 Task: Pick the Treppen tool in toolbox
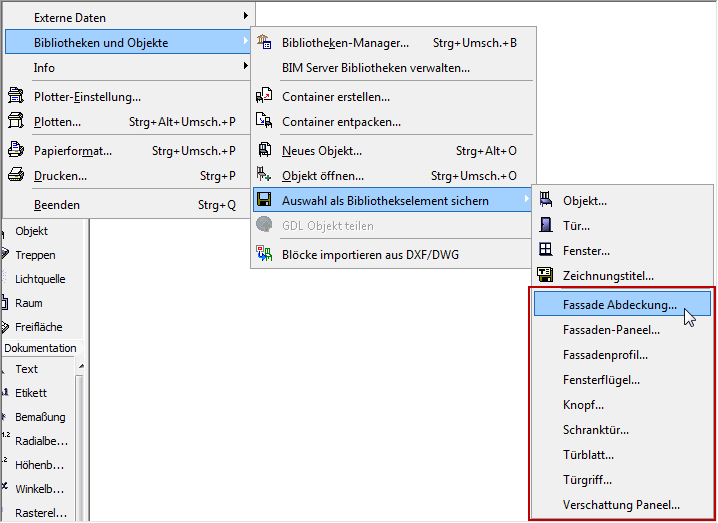pos(35,255)
